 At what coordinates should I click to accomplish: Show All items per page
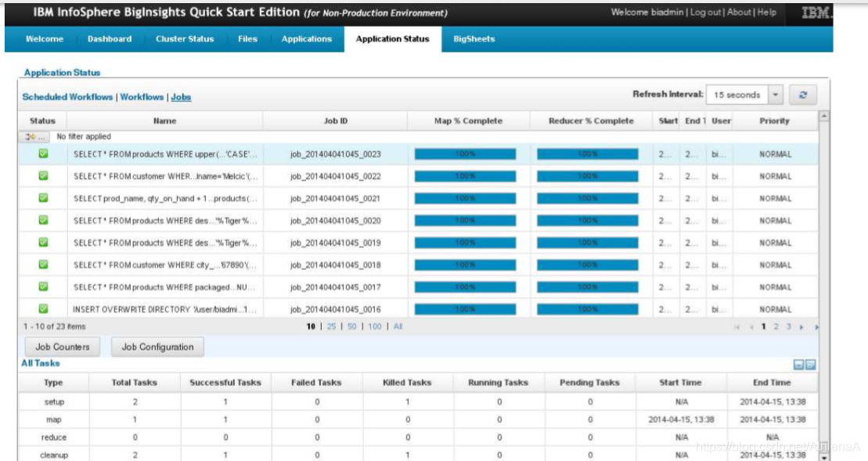click(x=398, y=326)
